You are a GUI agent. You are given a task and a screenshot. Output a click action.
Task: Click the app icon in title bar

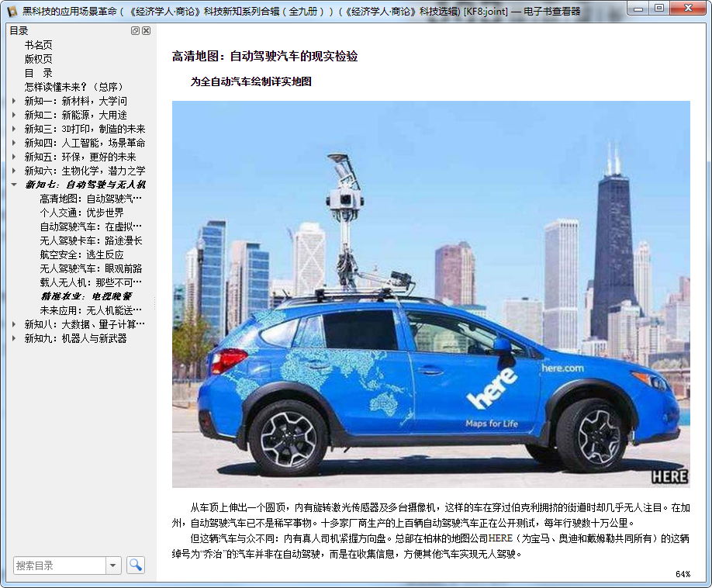click(12, 11)
